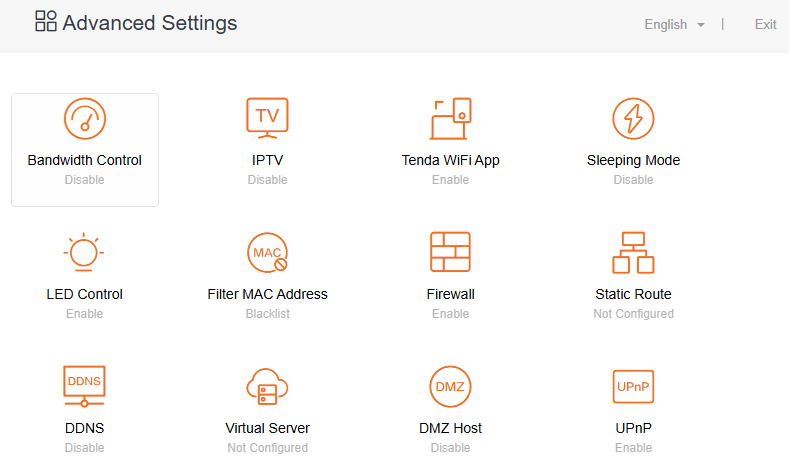Open the LED Control bulb icon
This screenshot has height=467, width=789.
click(84, 253)
